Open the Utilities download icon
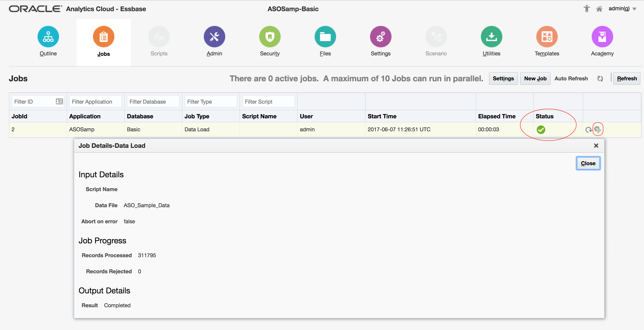 tap(491, 37)
